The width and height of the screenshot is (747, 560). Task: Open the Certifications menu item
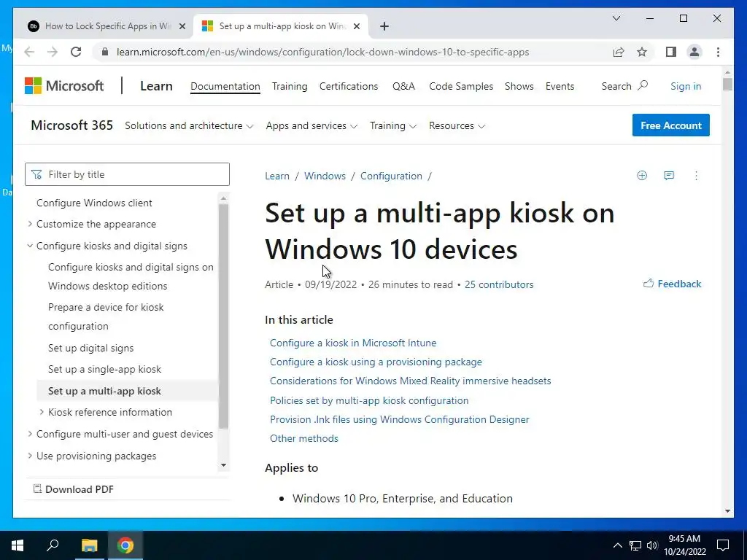pyautogui.click(x=349, y=86)
